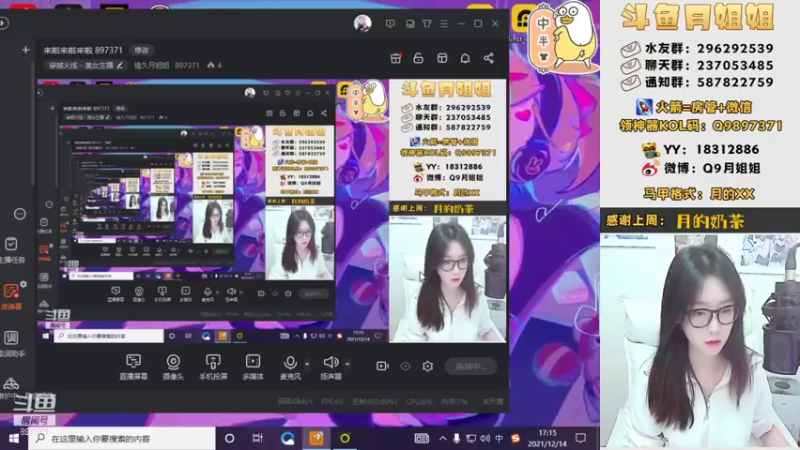The width and height of the screenshot is (800, 450).
Task: Click the share icon in the header
Action: [488, 58]
